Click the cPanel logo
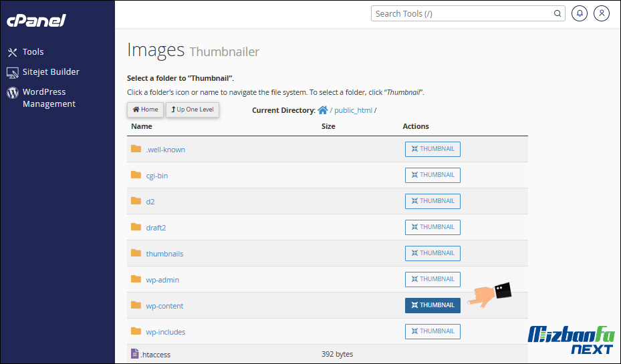The image size is (621, 364). (36, 21)
